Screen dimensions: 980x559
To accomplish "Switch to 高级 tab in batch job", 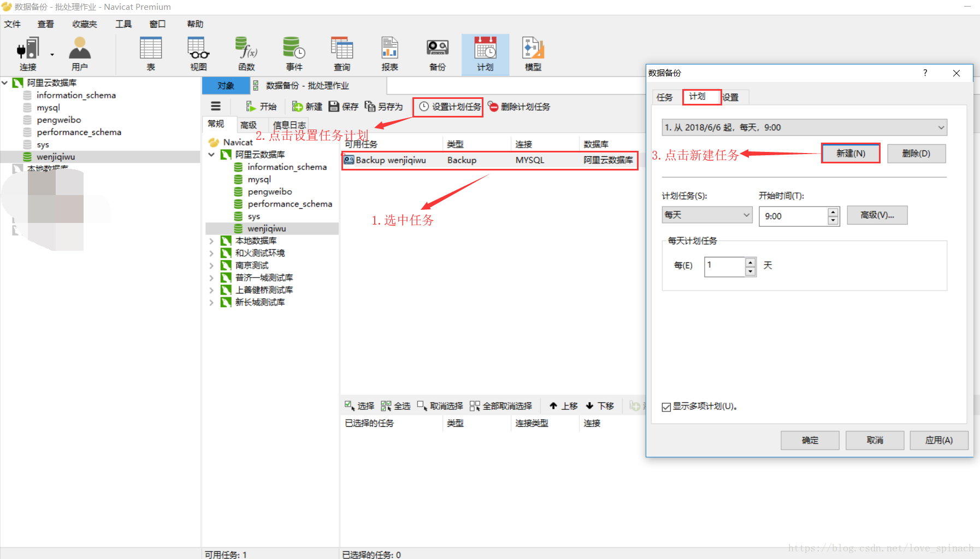I will point(248,125).
